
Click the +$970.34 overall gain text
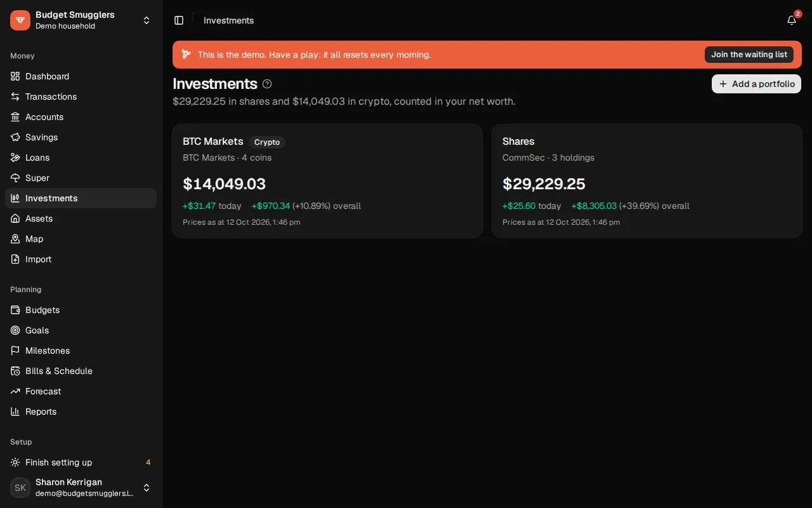pos(271,206)
